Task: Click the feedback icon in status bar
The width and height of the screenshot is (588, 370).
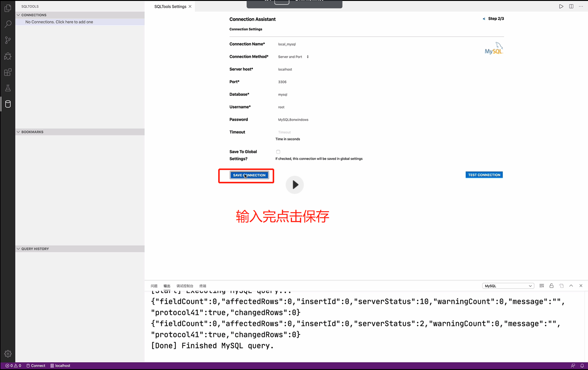Action: [x=573, y=366]
